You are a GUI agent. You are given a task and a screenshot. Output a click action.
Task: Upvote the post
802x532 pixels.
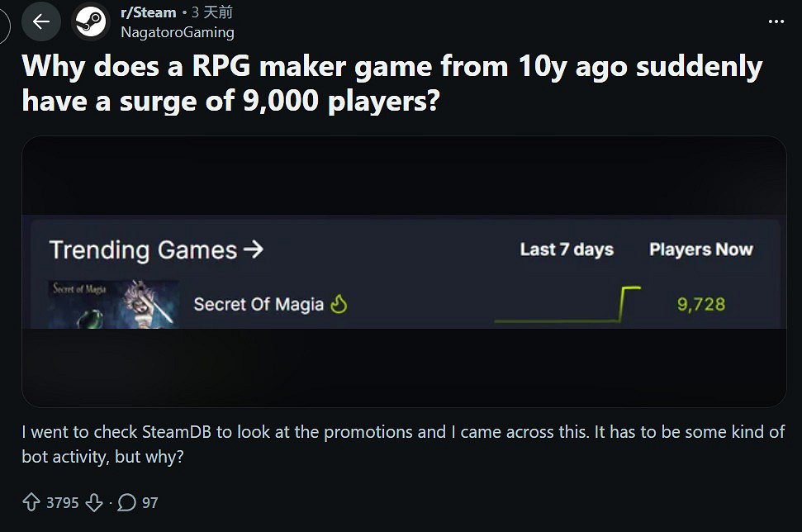[x=31, y=502]
